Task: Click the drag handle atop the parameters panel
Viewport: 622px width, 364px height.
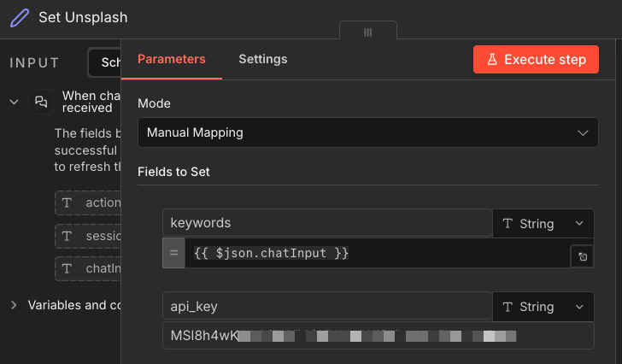Action: (x=367, y=32)
